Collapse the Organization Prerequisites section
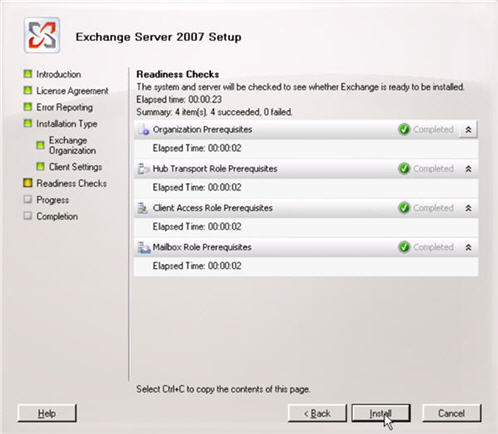 pyautogui.click(x=468, y=130)
